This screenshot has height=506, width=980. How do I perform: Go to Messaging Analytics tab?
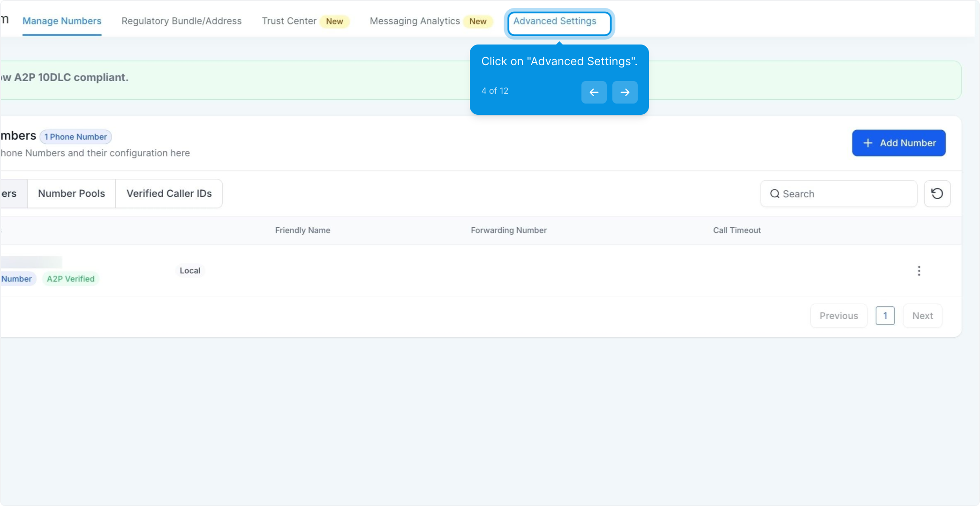[415, 21]
